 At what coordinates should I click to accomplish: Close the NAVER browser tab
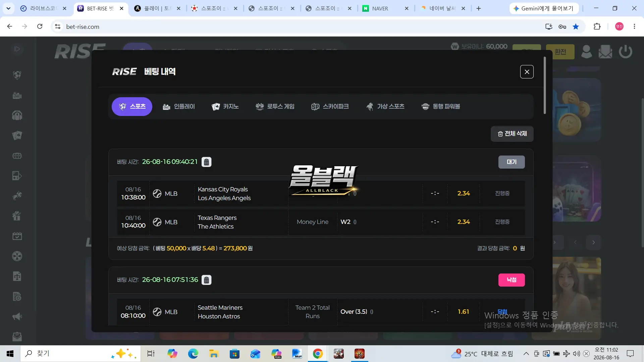pos(407,8)
